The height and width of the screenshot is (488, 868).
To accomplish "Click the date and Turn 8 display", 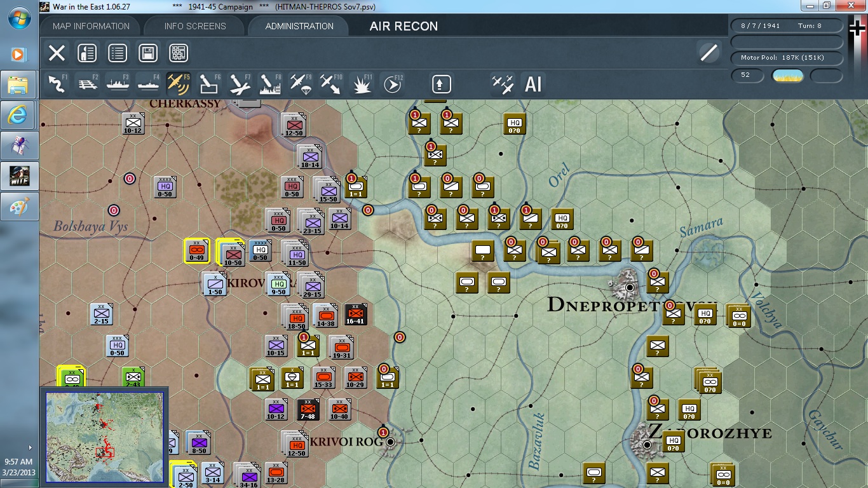I will click(787, 26).
